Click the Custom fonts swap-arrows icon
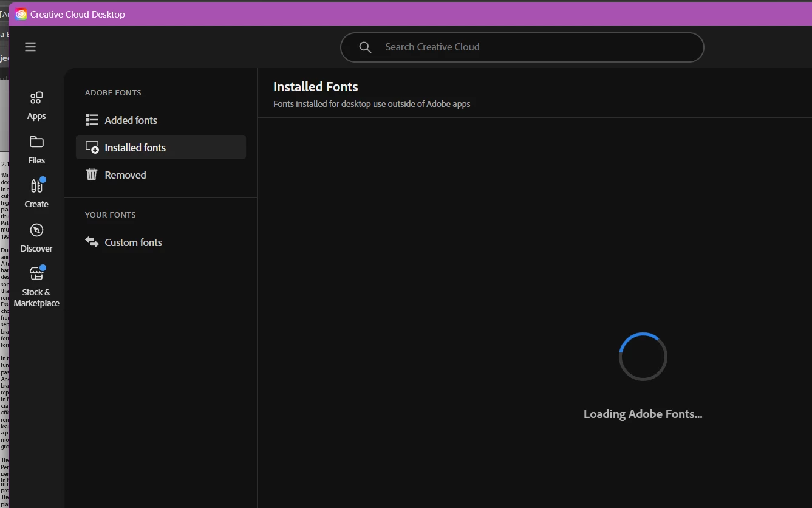The height and width of the screenshot is (508, 812). click(92, 242)
